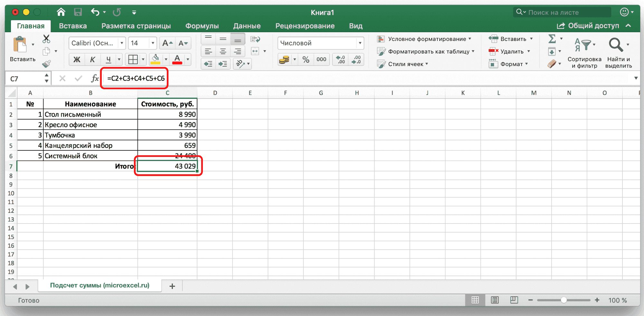Click the insert function fx icon
Screen dimensions: 644x316
(x=95, y=78)
